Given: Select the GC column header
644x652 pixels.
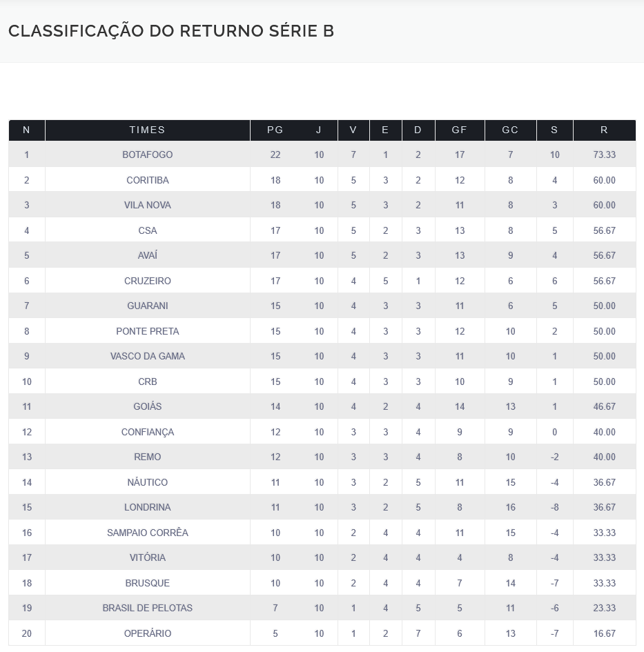Looking at the screenshot, I should click(x=510, y=130).
